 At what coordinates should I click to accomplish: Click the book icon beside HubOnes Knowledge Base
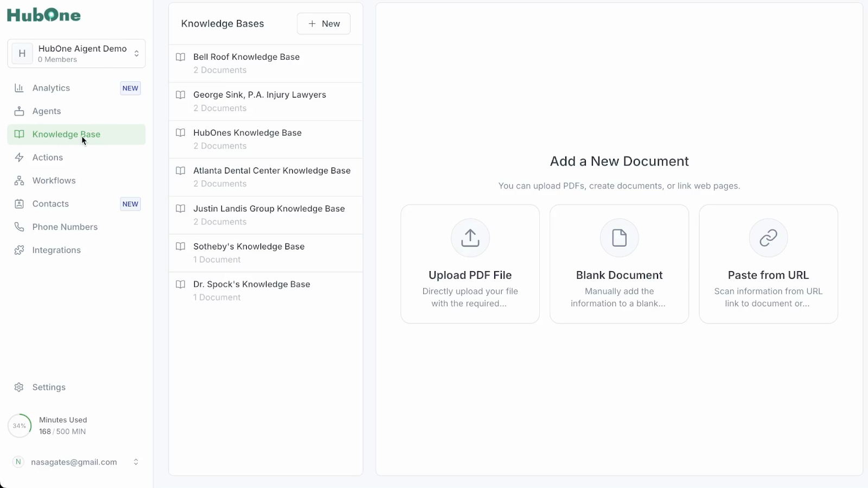tap(181, 133)
